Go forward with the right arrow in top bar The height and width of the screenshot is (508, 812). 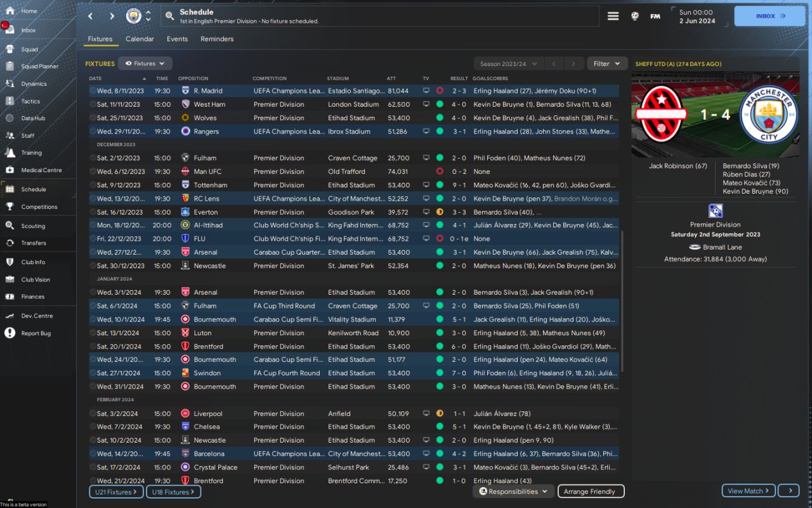tap(112, 16)
